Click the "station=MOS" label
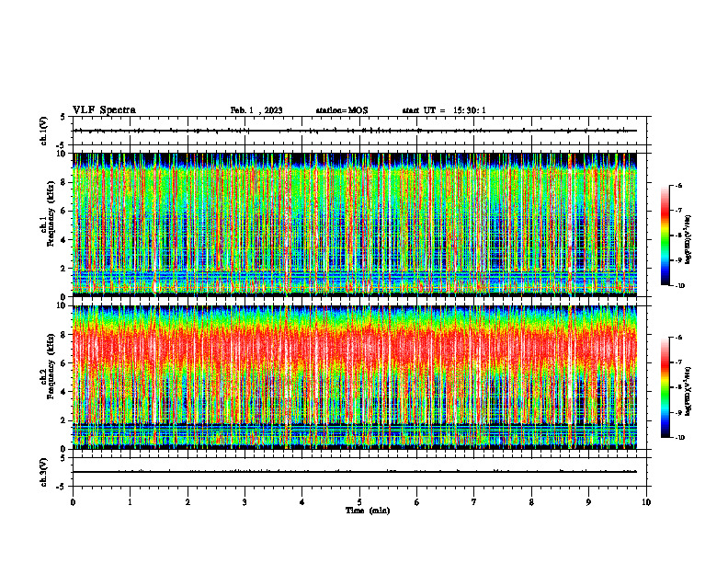 click(342, 110)
